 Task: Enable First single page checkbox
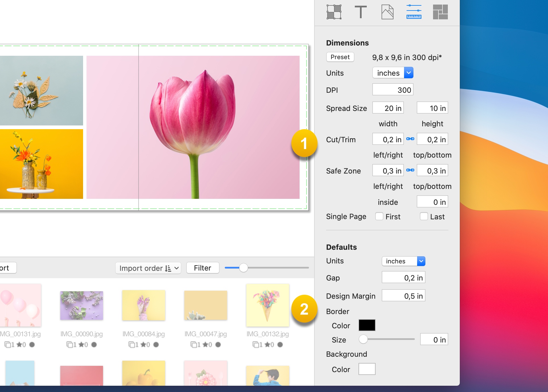tap(379, 217)
